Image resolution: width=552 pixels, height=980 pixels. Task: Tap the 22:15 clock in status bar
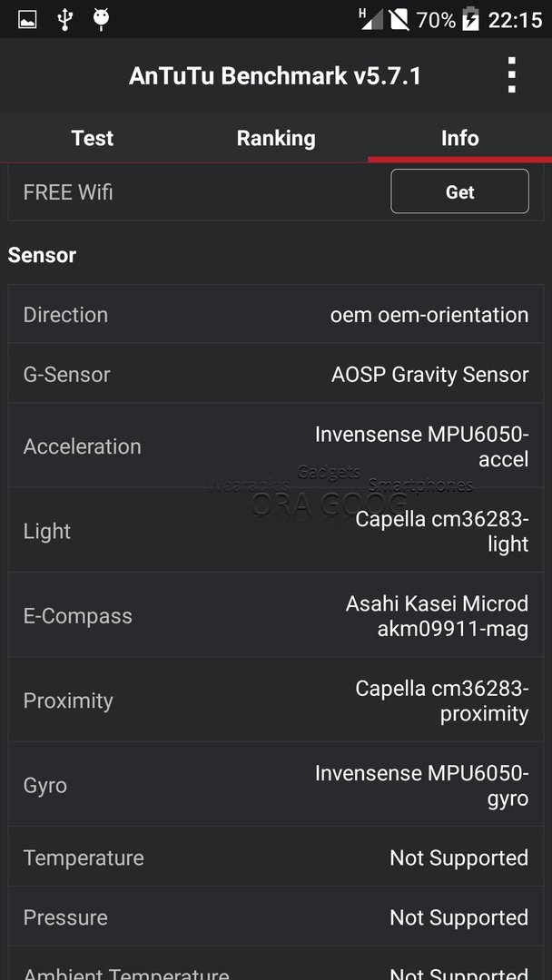tap(515, 21)
